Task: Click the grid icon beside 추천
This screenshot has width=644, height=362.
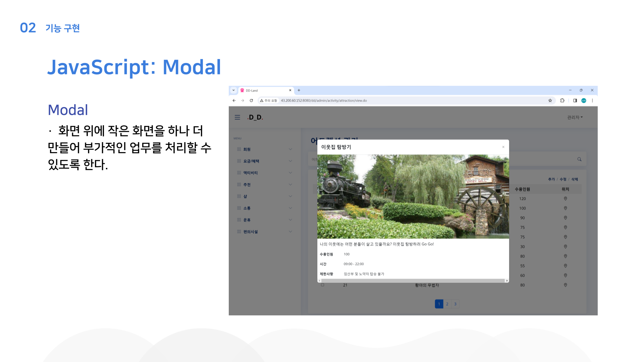Action: point(239,184)
